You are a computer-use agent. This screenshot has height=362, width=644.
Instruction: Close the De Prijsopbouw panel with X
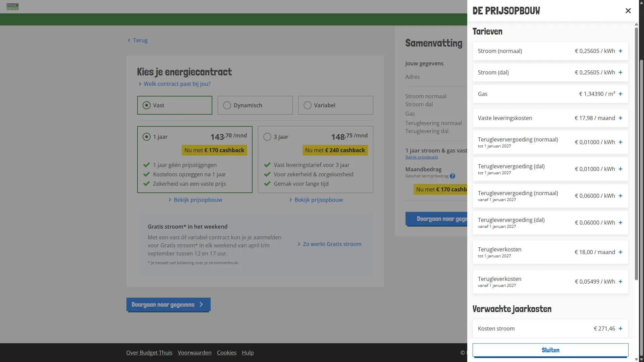click(628, 11)
